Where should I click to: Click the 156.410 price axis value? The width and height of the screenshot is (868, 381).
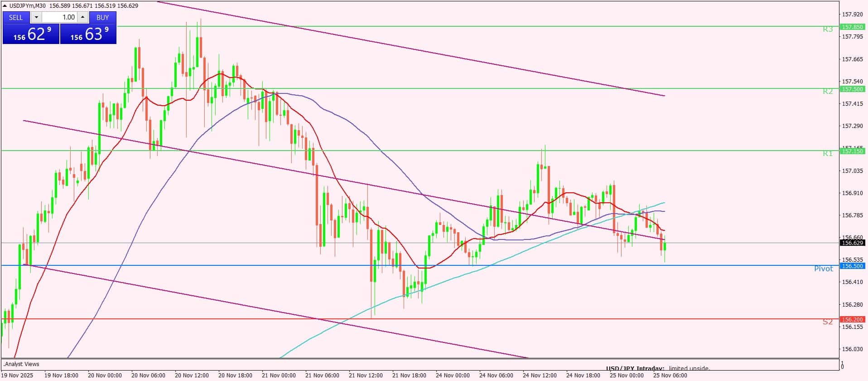(852, 282)
